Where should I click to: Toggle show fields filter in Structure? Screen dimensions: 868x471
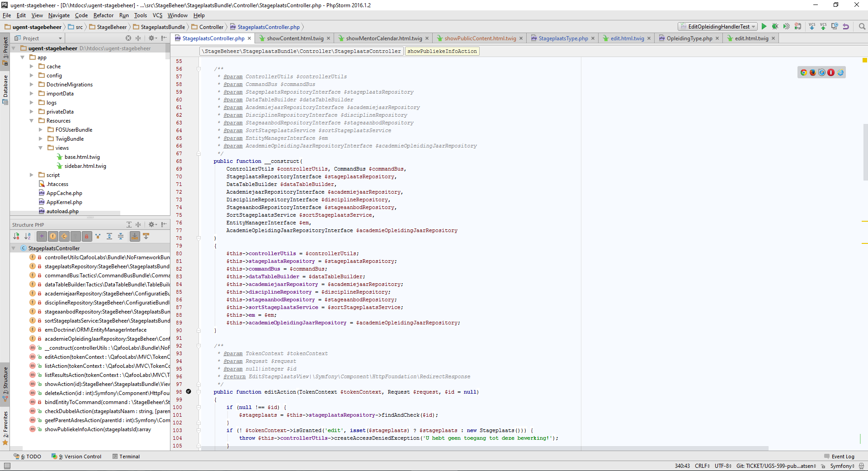pos(53,236)
